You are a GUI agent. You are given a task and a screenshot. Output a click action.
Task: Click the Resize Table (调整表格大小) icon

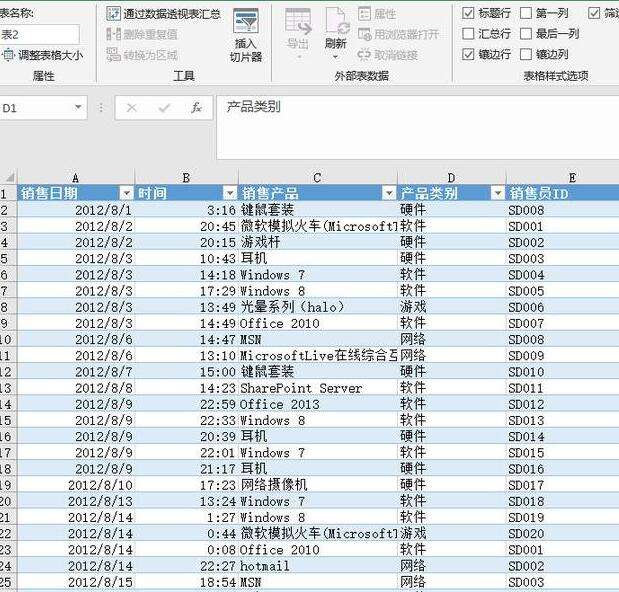coord(8,54)
